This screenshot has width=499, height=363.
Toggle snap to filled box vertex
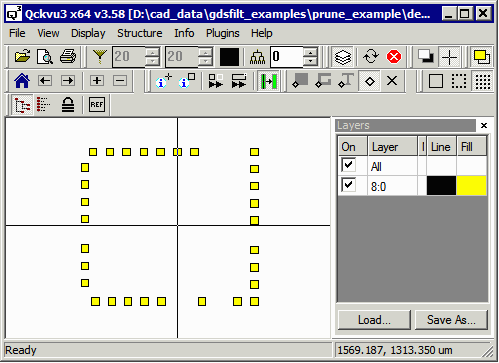point(300,81)
